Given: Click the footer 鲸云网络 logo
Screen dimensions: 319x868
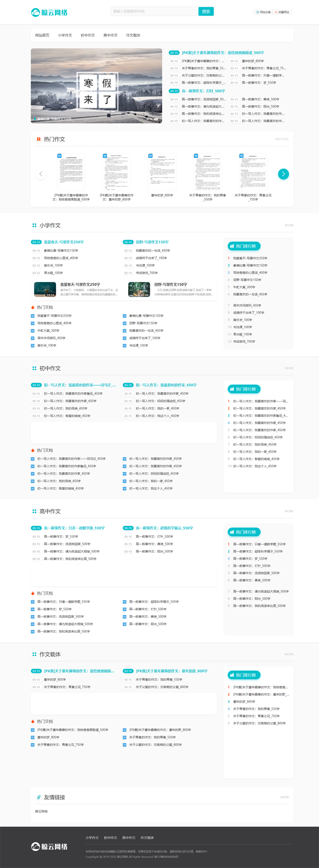Looking at the screenshot, I should tap(49, 846).
